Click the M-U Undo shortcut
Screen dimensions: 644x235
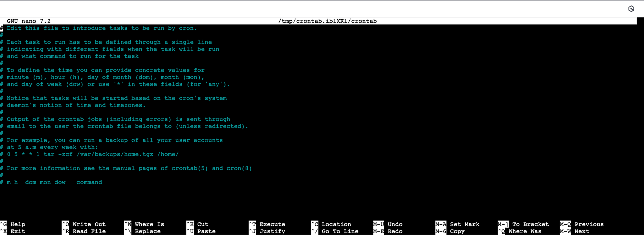pos(388,224)
